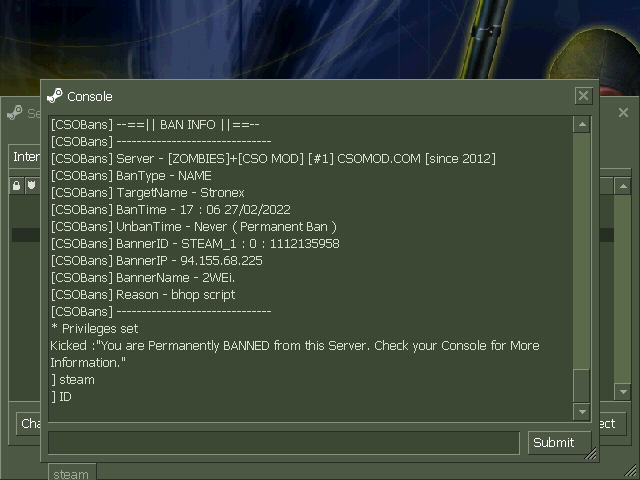Sort servers by the VAC shield column
Image resolution: width=640 pixels, height=480 pixels.
[32, 186]
